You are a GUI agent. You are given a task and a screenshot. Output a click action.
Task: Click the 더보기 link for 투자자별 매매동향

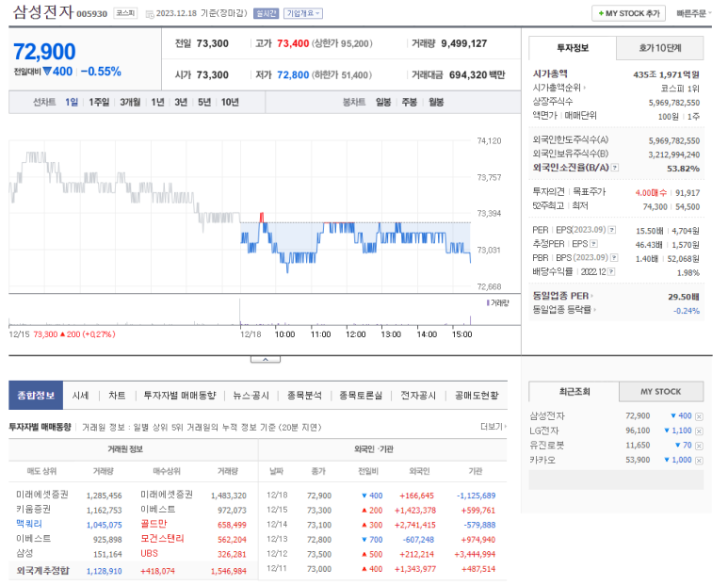493,427
